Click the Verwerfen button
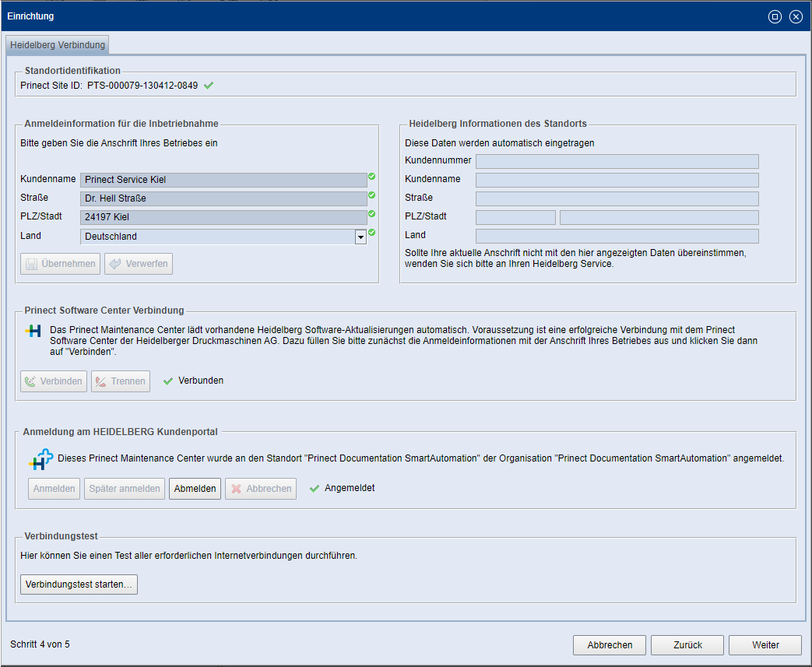The width and height of the screenshot is (812, 667). click(139, 264)
